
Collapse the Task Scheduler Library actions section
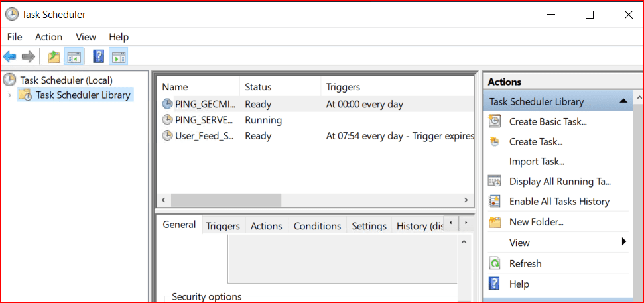tap(623, 101)
